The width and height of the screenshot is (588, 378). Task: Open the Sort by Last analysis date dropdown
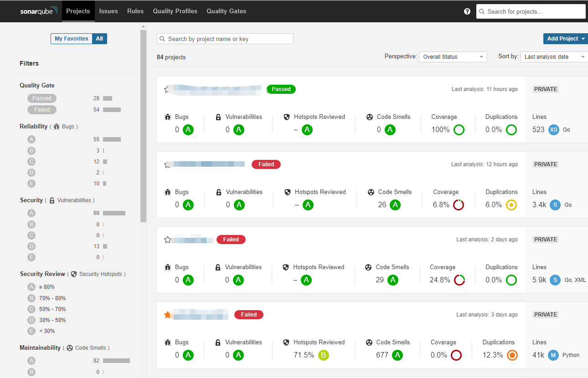[554, 57]
